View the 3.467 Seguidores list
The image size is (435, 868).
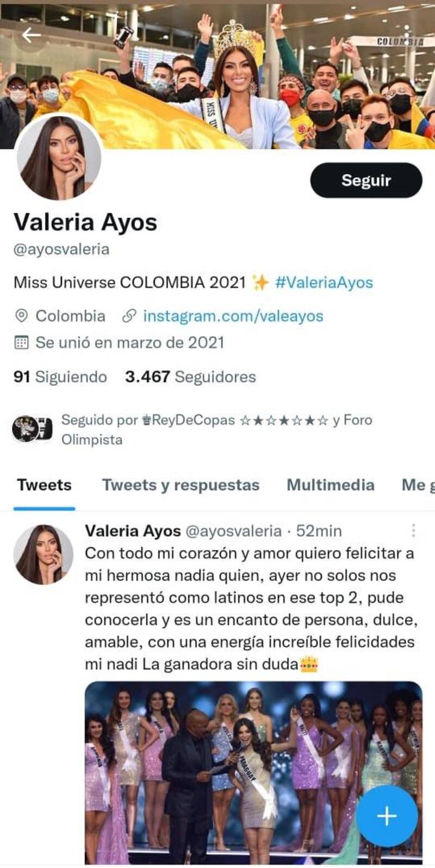[x=190, y=377]
